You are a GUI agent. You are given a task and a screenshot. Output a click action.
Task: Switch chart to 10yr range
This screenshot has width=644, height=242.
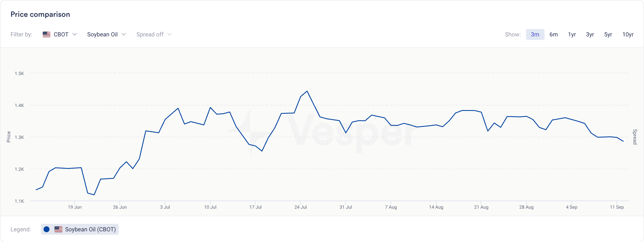point(628,34)
